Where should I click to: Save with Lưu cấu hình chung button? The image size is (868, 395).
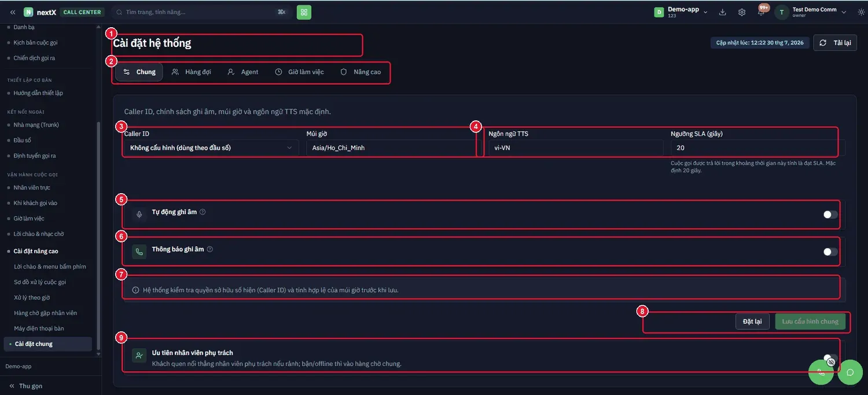[810, 322]
